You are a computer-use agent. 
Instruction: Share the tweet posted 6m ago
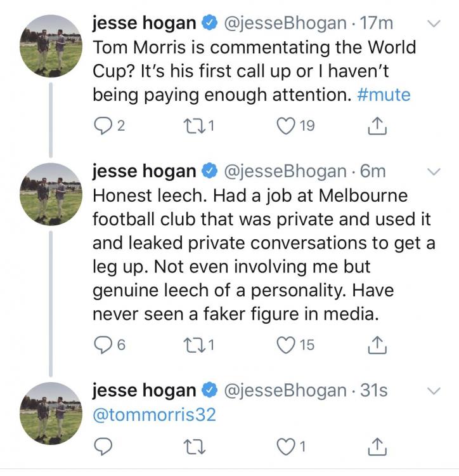click(378, 345)
